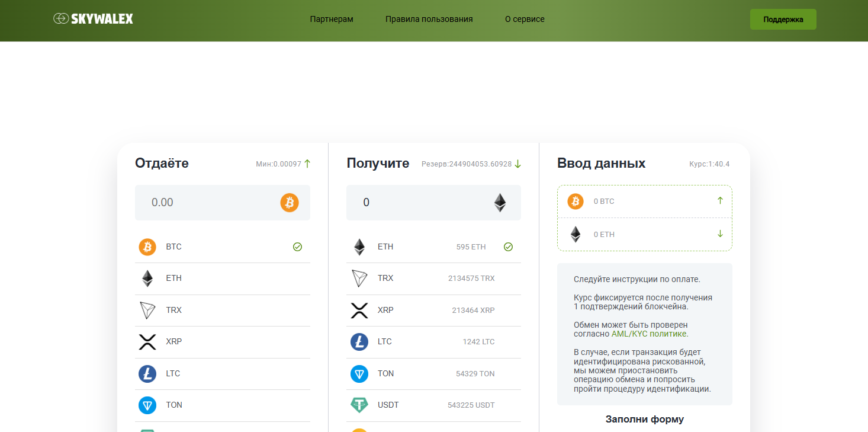Select the TON icon in the receive list

359,374
